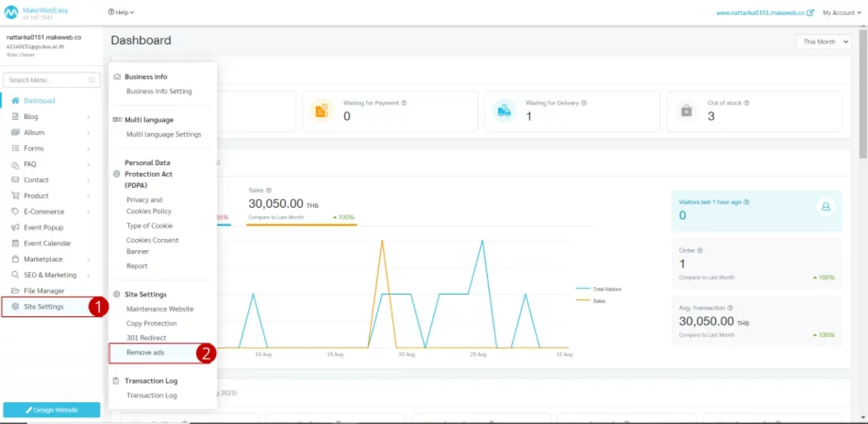868x424 pixels.
Task: Click the Site Settings gear icon
Action: point(15,306)
